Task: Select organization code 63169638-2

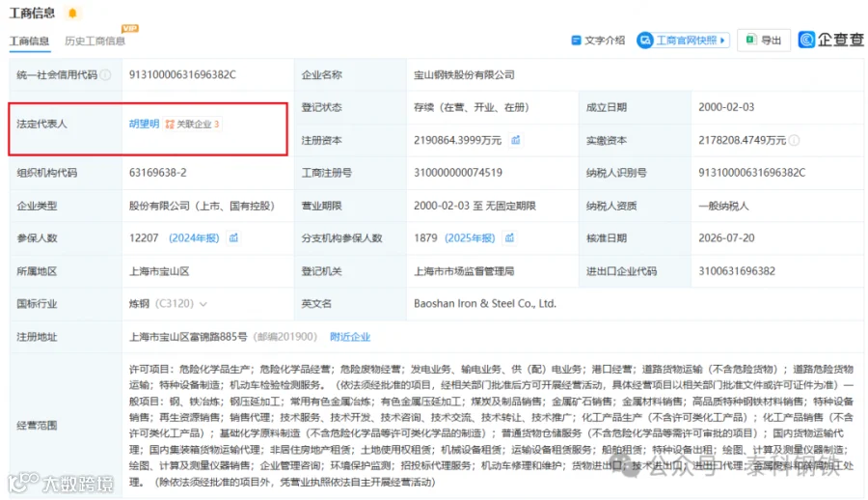Action: [x=158, y=173]
